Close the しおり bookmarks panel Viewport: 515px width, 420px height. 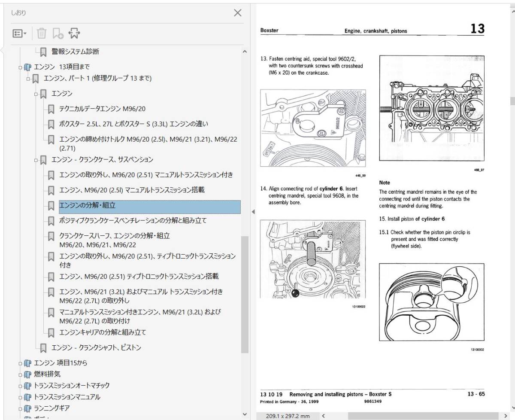[x=237, y=13]
